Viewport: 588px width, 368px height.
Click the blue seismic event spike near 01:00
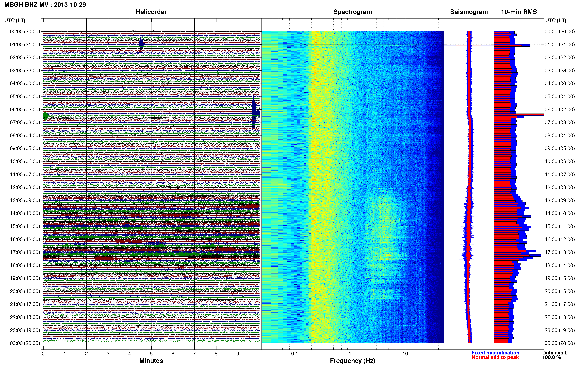pyautogui.click(x=141, y=44)
